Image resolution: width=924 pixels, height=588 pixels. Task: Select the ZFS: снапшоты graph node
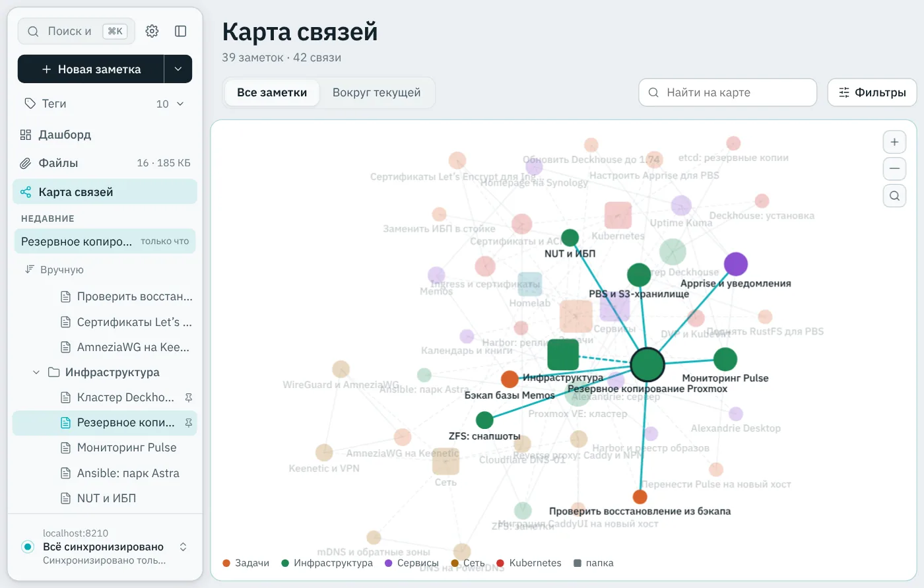click(484, 420)
